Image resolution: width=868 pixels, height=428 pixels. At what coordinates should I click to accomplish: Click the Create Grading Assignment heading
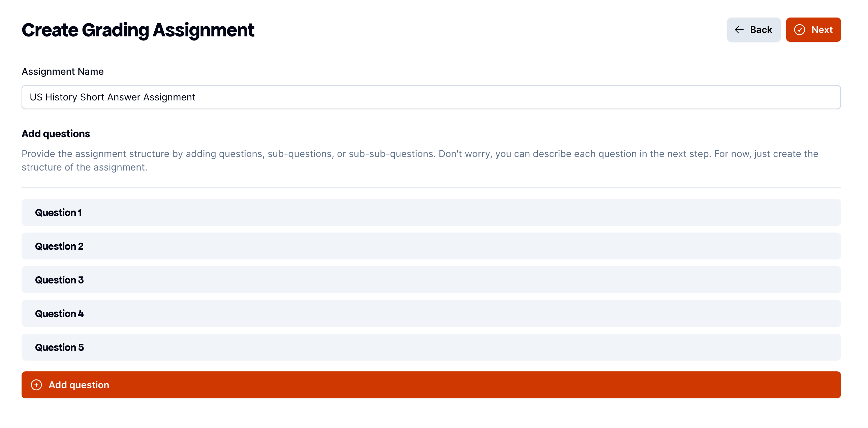tap(138, 30)
